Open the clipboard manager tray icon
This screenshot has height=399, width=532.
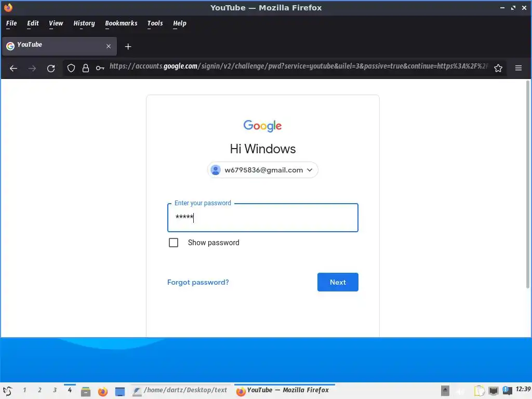click(479, 391)
